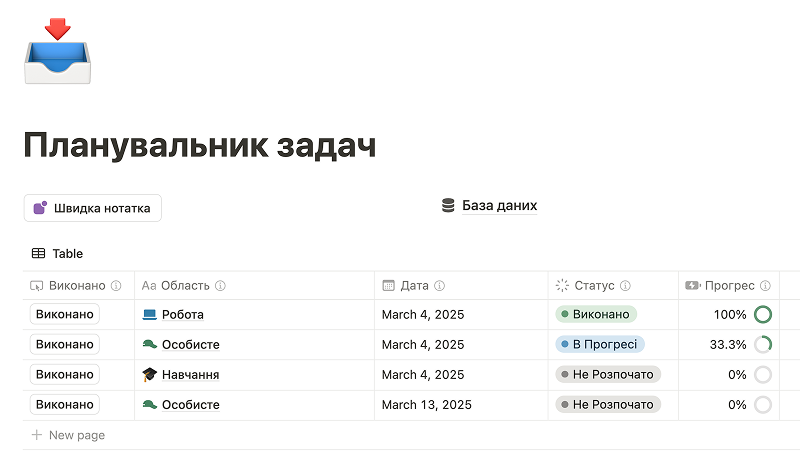Open the Навчання page link
This screenshot has height=471, width=800.
tap(190, 375)
